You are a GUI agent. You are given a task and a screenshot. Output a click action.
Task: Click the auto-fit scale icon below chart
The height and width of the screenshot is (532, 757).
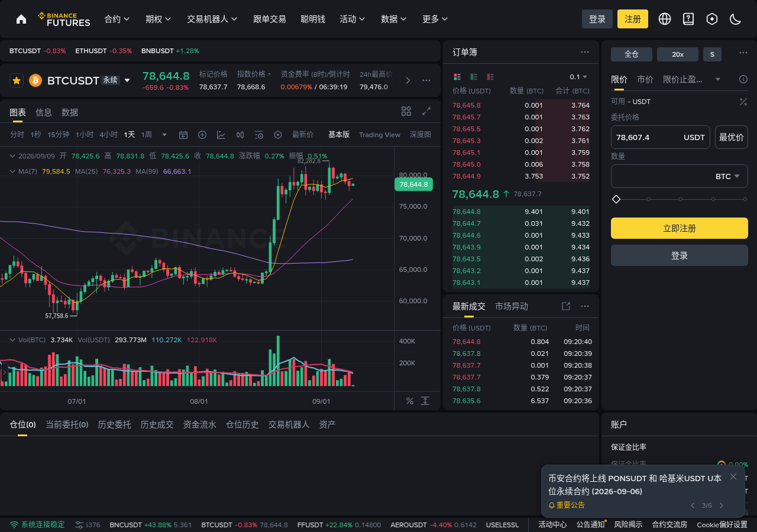pyautogui.click(x=425, y=401)
